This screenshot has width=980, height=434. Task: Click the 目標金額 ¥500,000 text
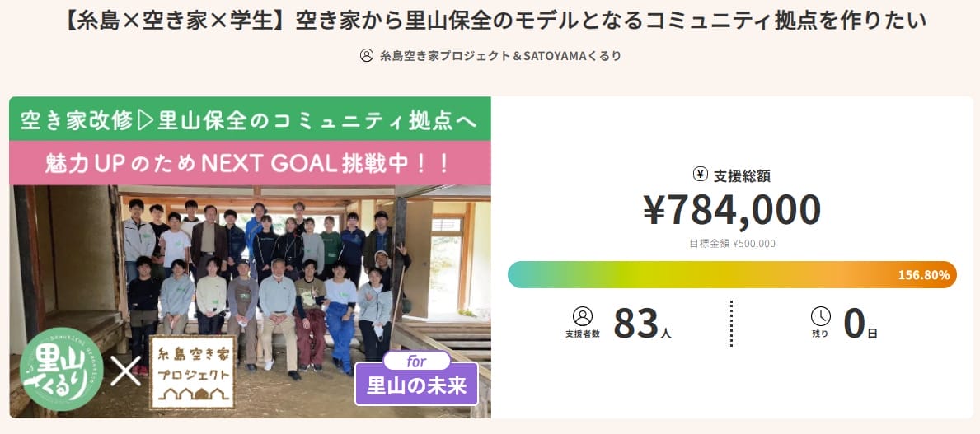pos(732,244)
